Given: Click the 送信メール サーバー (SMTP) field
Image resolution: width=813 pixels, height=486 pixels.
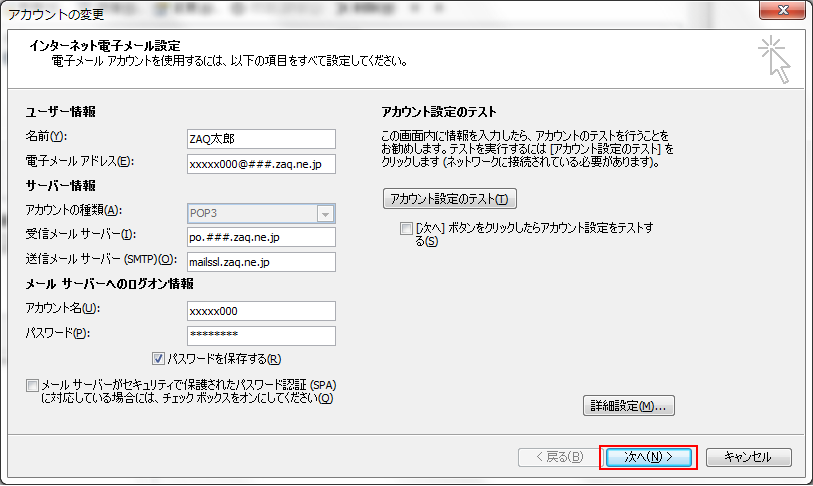Looking at the screenshot, I should click(x=261, y=262).
